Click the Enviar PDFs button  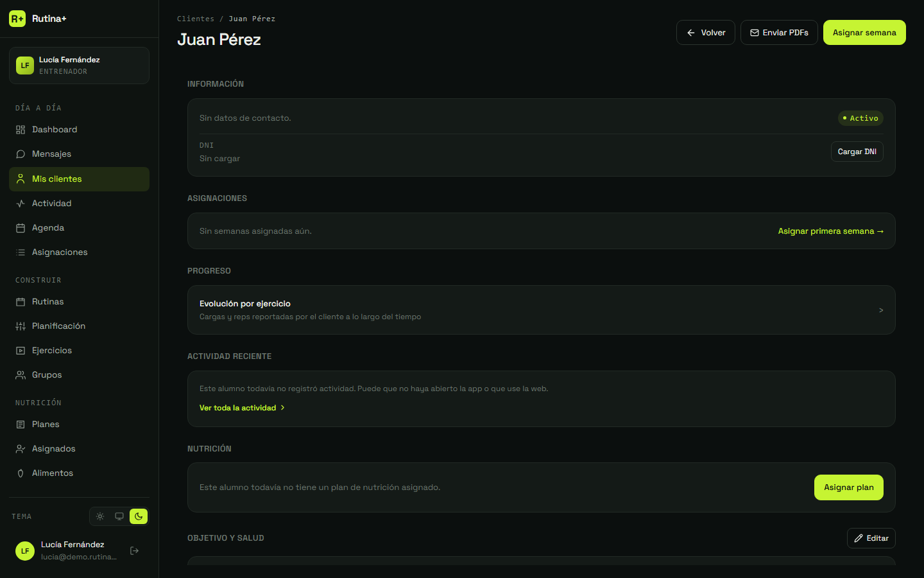pyautogui.click(x=779, y=33)
